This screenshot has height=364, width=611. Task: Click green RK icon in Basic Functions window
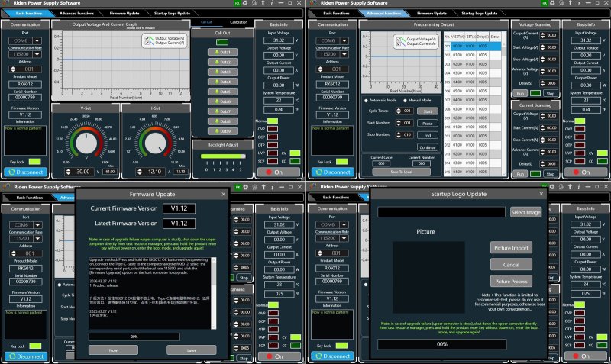[x=237, y=3]
